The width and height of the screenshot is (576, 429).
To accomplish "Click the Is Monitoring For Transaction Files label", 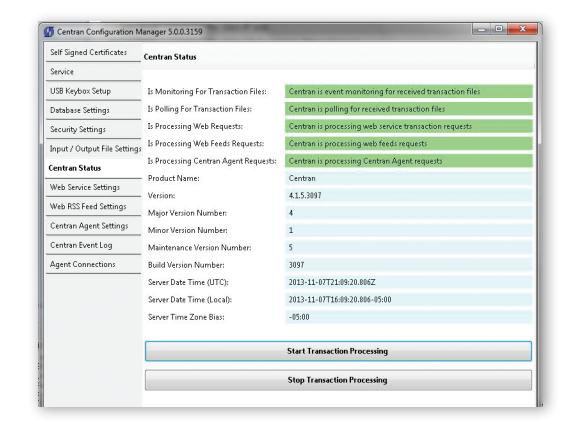I will tap(207, 91).
